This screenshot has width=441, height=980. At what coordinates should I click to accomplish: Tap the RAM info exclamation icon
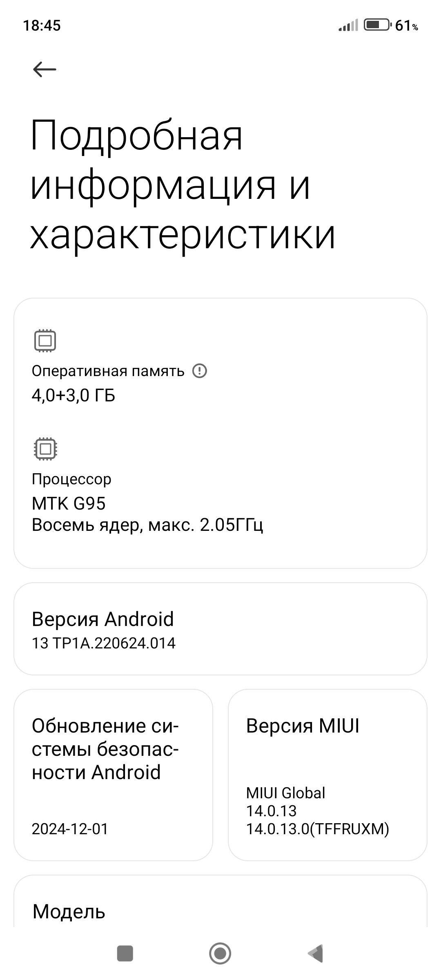point(200,371)
